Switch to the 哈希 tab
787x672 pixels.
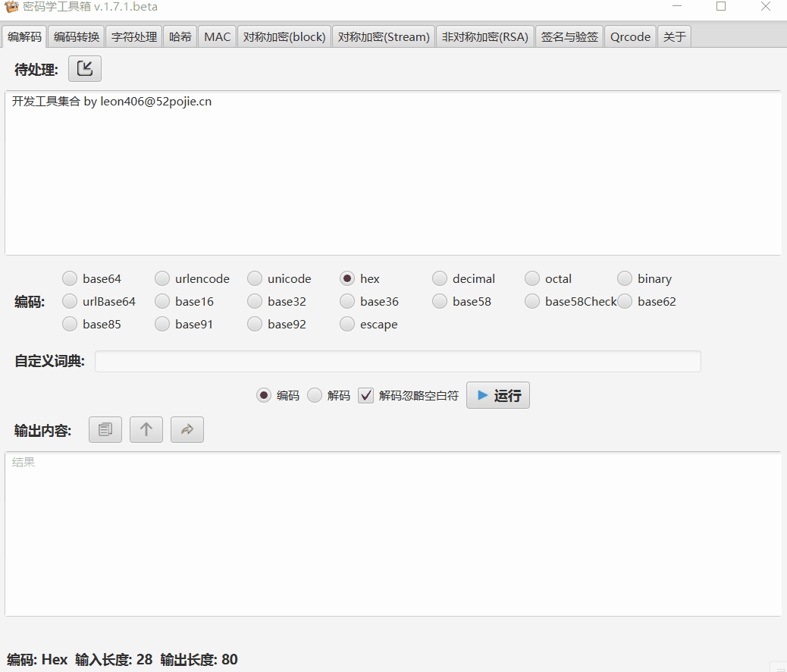pyautogui.click(x=180, y=36)
